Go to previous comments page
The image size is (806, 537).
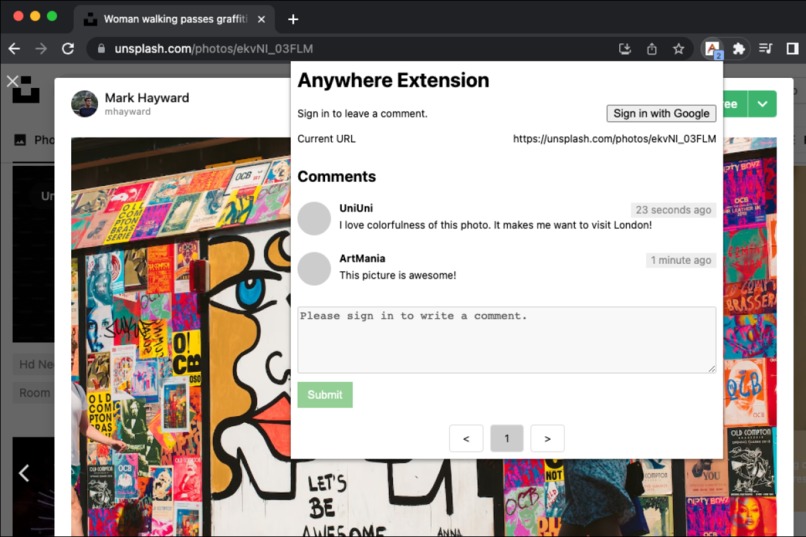point(466,438)
